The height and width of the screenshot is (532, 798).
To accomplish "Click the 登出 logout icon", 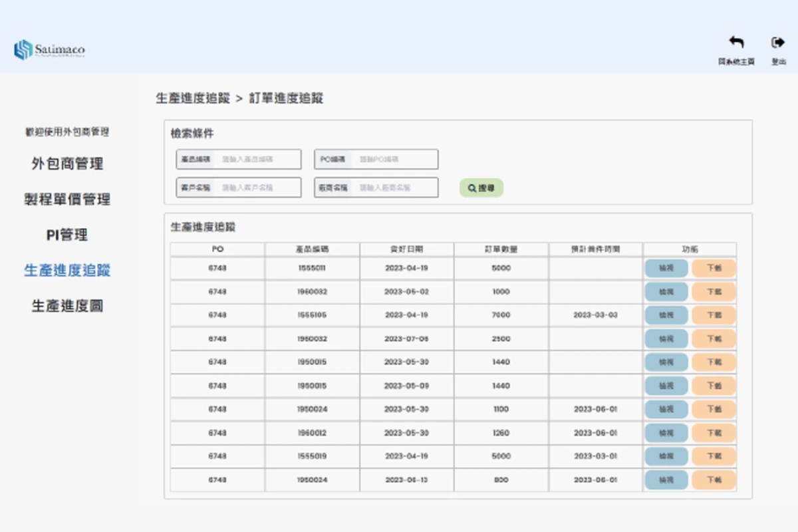I will pyautogui.click(x=778, y=43).
